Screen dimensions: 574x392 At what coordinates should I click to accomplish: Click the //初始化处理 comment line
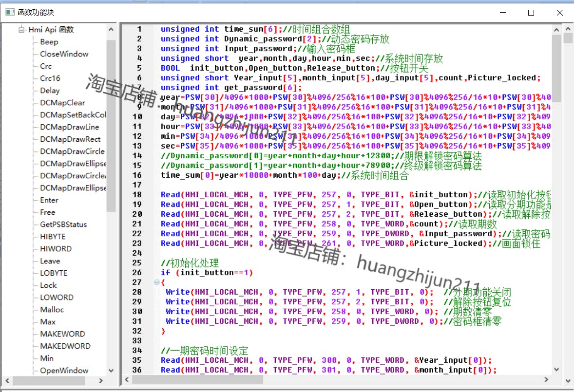point(190,263)
